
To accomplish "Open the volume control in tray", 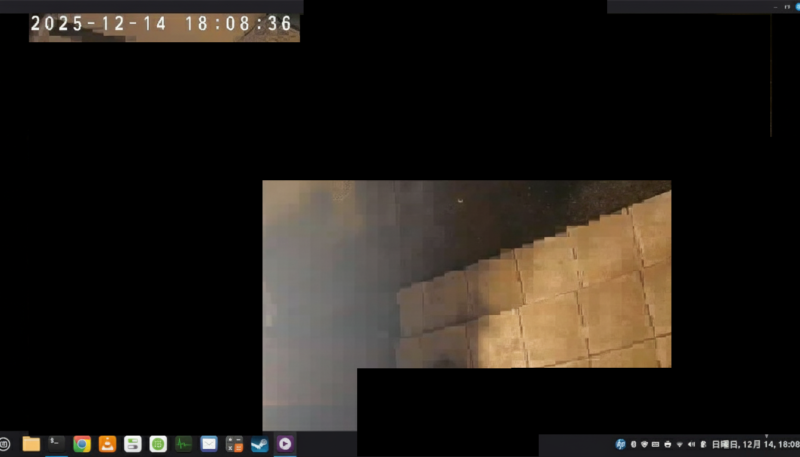I will coord(691,444).
